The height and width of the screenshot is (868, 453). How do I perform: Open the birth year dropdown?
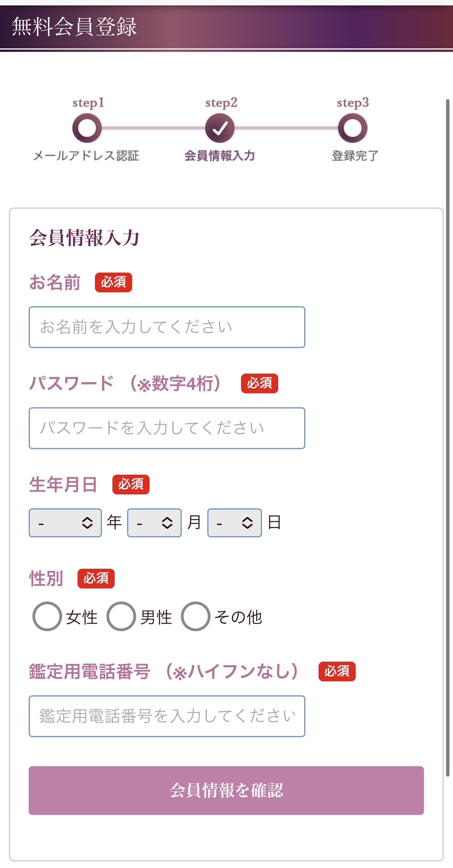(x=65, y=523)
